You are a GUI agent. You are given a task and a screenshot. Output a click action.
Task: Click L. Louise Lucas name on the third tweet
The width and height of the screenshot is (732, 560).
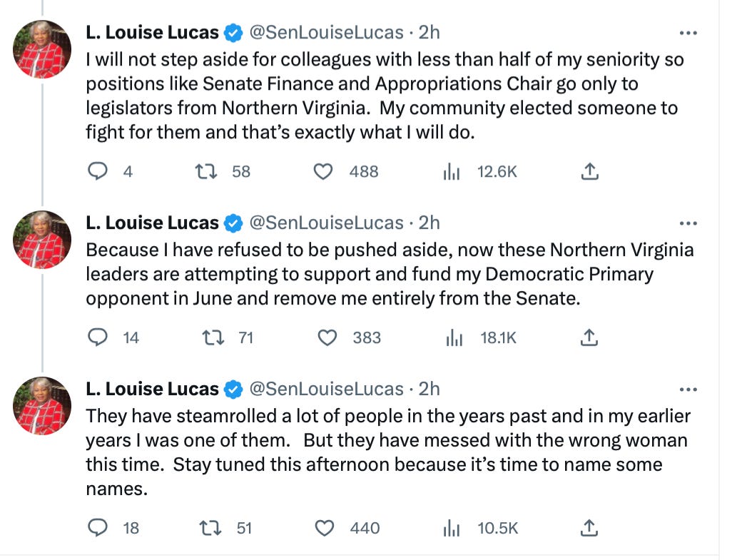(152, 388)
